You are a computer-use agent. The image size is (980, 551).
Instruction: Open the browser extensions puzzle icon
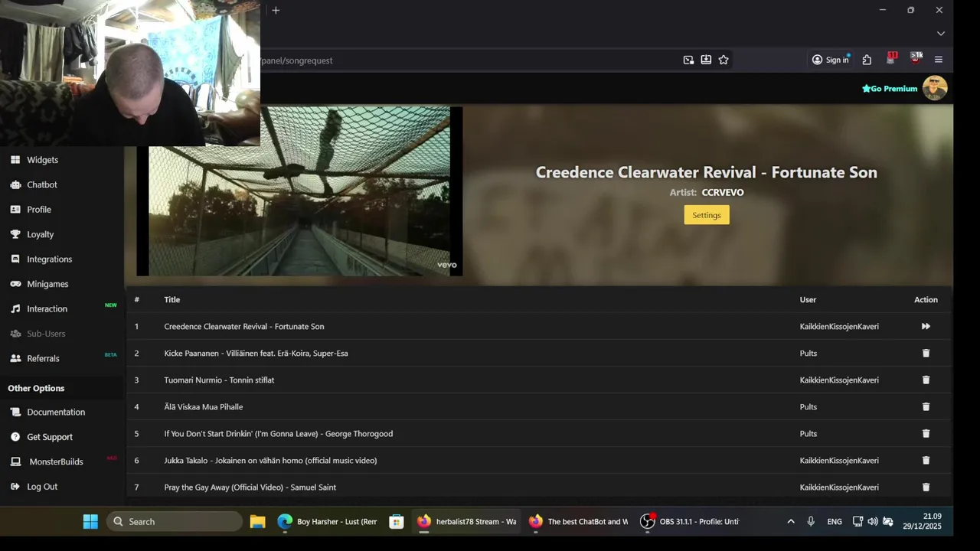(867, 60)
